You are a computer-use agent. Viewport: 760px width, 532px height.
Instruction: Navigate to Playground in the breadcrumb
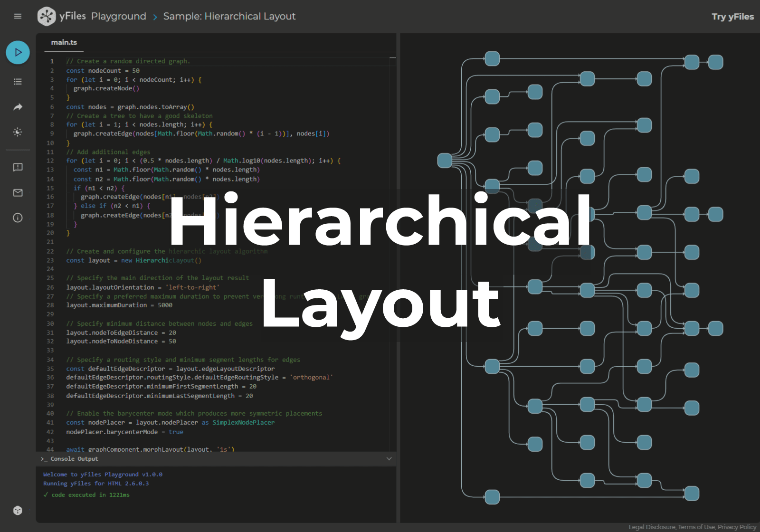[119, 16]
